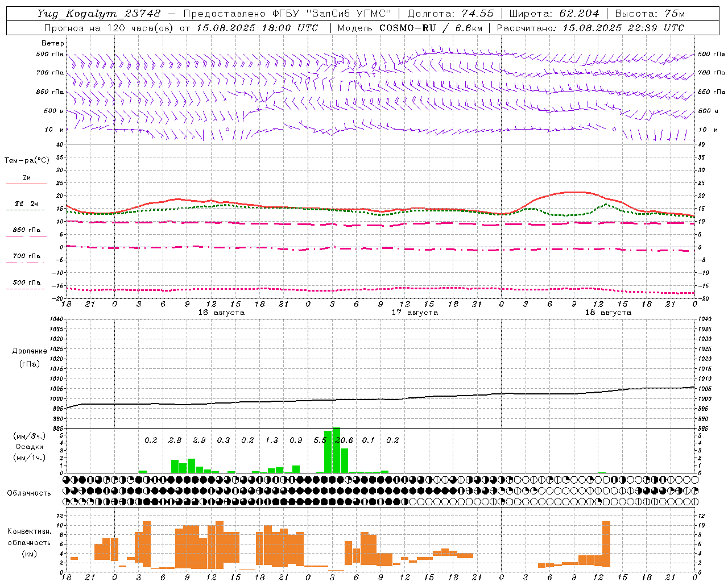Click the 'Конвективн.' convective cloud label
This screenshot has height=582, width=728.
pos(30,531)
